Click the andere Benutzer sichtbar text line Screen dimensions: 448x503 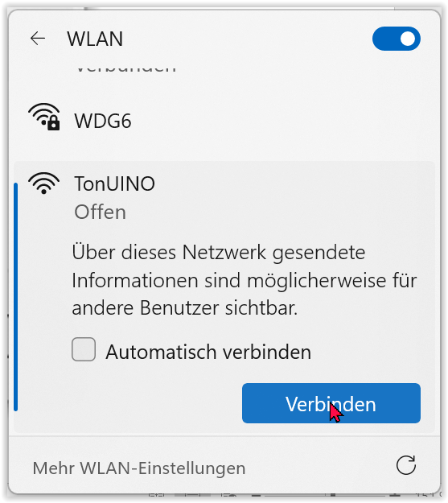point(185,308)
